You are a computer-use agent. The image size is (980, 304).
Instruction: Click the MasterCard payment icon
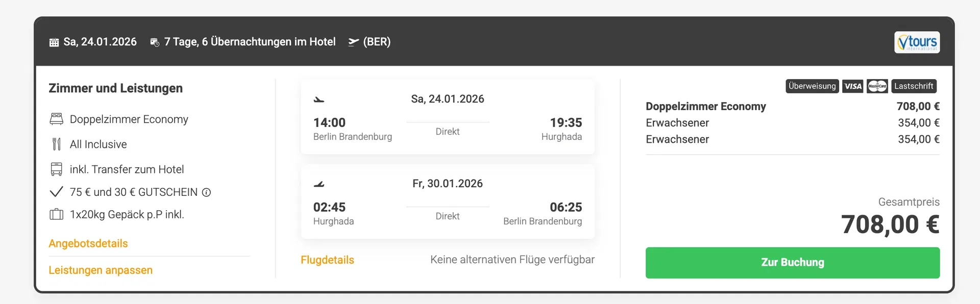click(877, 86)
